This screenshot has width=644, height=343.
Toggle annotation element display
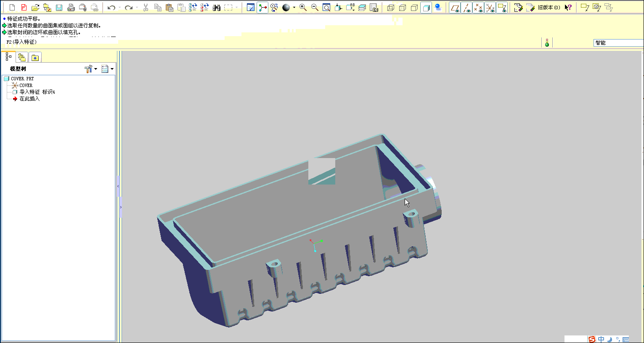tap(502, 8)
